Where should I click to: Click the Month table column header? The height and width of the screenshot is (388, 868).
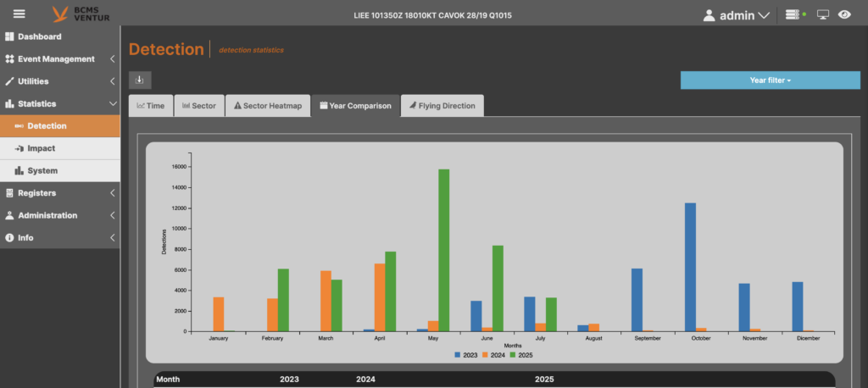168,380
